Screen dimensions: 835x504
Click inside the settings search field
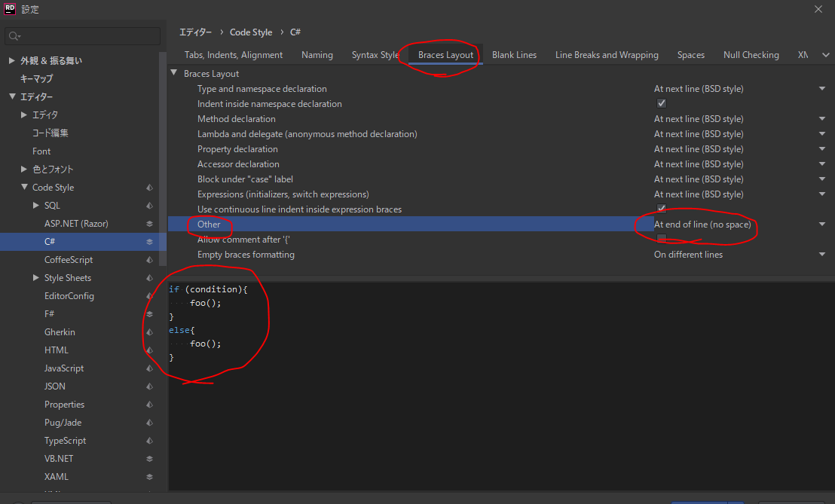(87, 36)
